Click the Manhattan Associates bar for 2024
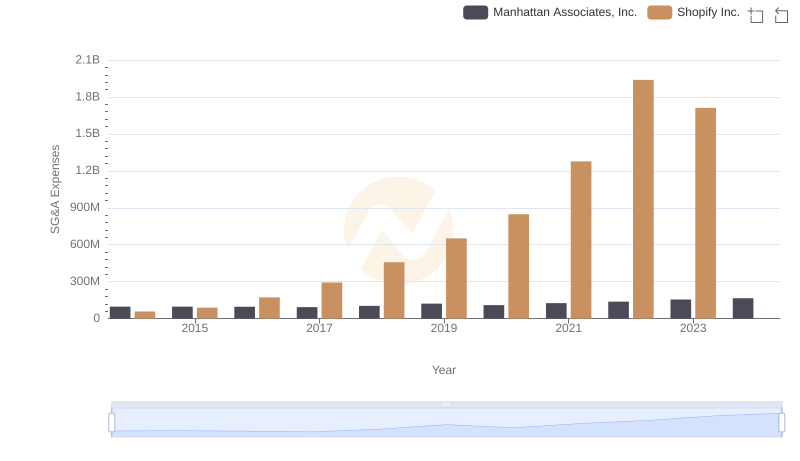The image size is (800, 461). 743,309
